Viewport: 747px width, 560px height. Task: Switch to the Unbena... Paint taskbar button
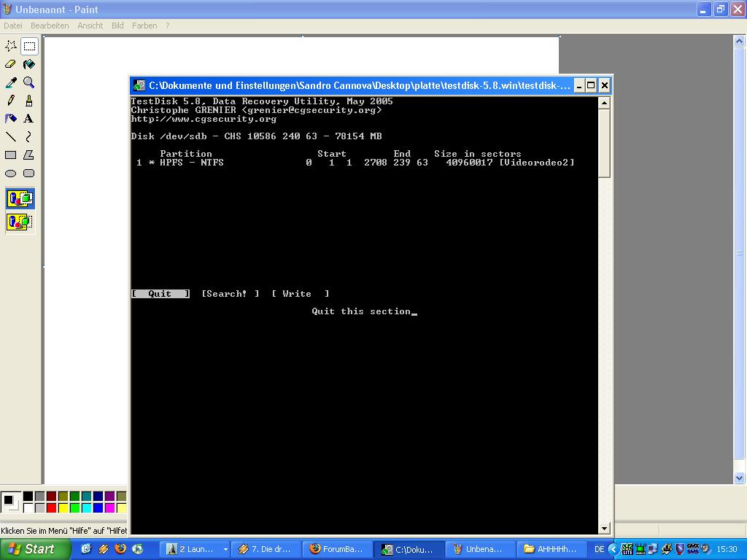click(481, 550)
